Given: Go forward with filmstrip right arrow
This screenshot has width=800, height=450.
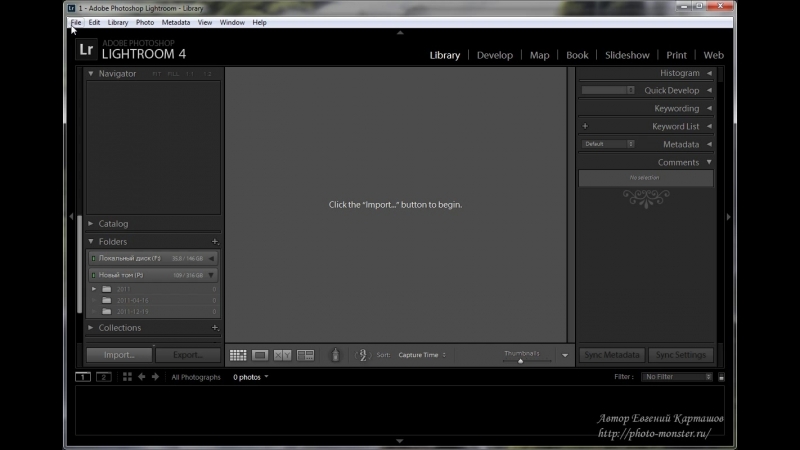Looking at the screenshot, I should 155,377.
